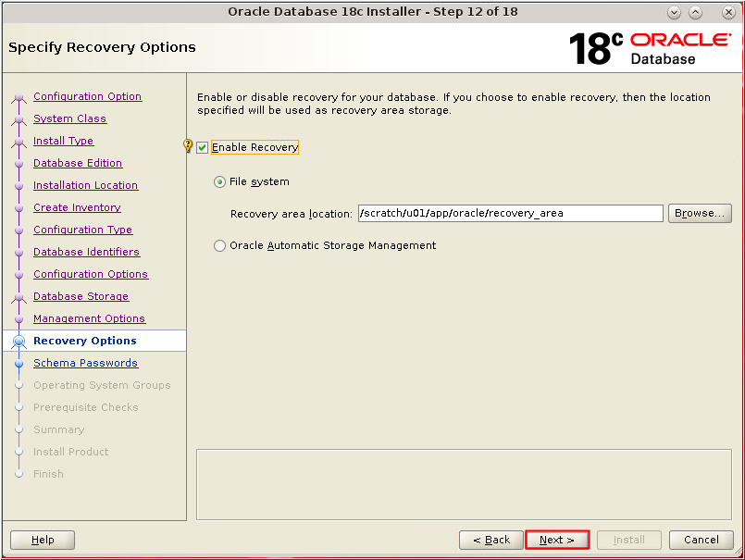Click the 'Specify Recovery Options' heading

click(x=102, y=47)
